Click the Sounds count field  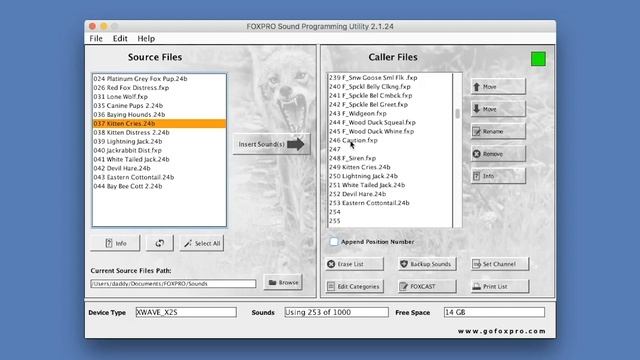pyautogui.click(x=336, y=312)
